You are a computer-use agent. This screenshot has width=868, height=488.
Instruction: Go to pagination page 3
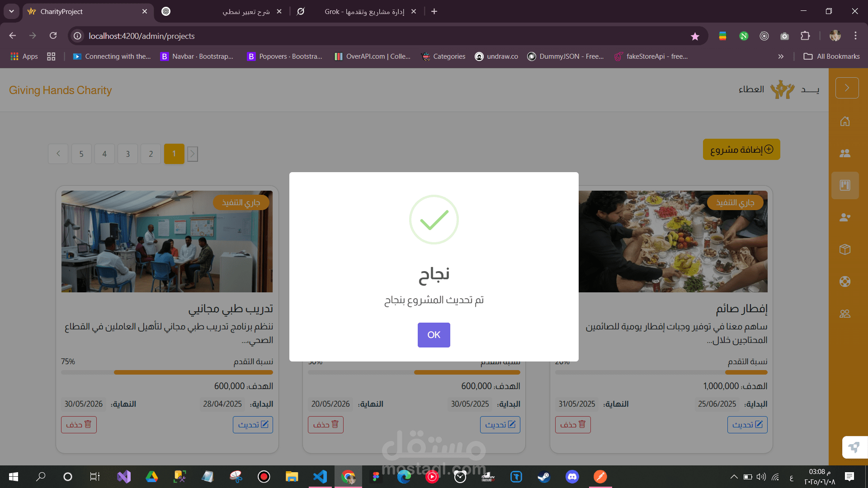click(x=127, y=154)
